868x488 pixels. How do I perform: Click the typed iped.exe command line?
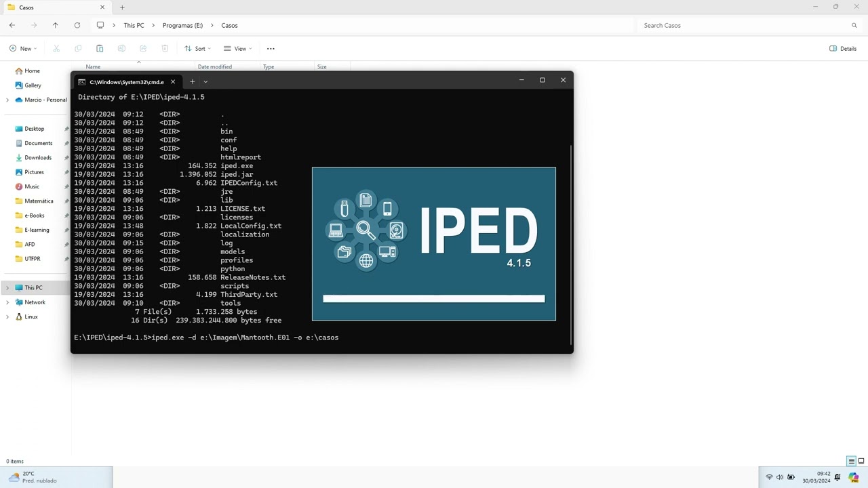245,338
